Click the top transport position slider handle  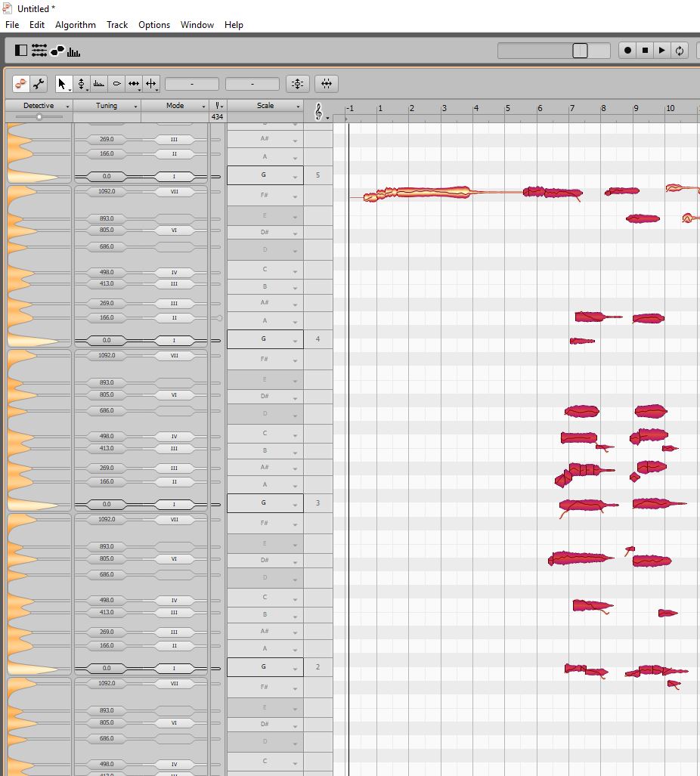[x=580, y=51]
